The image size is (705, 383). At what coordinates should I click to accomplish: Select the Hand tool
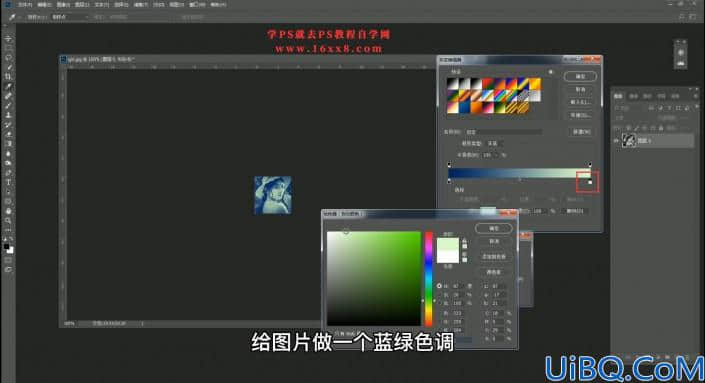click(x=8, y=211)
